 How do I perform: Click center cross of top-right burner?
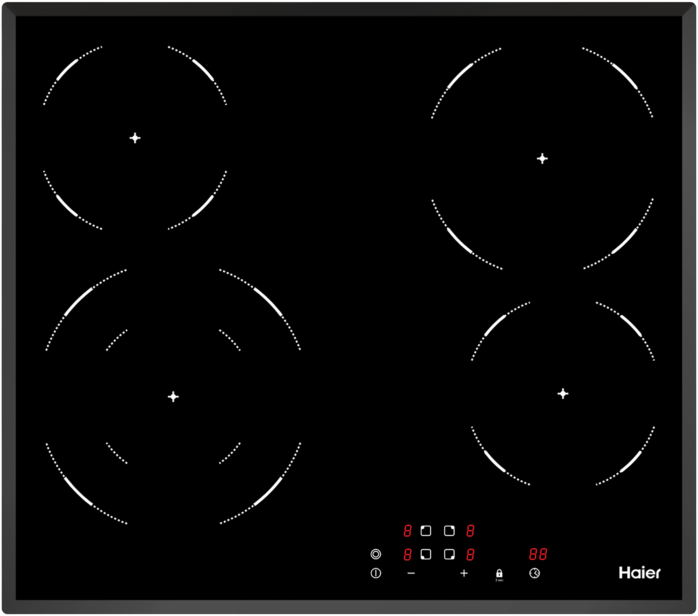coord(542,159)
